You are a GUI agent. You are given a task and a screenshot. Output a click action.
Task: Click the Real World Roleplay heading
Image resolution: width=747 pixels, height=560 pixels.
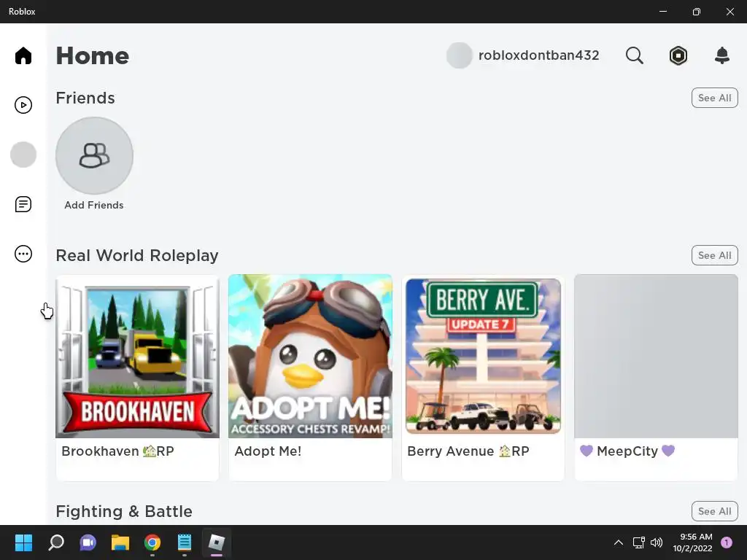click(x=137, y=256)
